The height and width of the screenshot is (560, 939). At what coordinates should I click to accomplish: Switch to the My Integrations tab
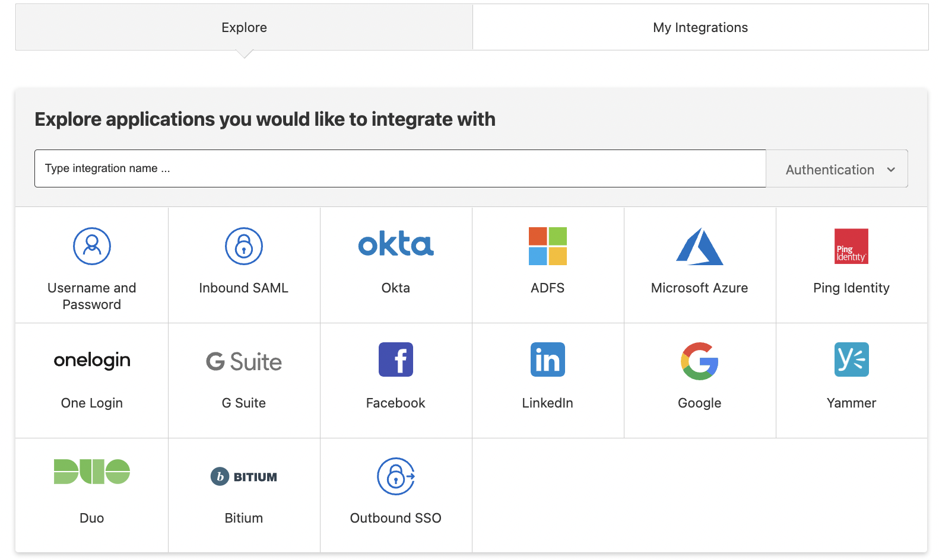(700, 27)
